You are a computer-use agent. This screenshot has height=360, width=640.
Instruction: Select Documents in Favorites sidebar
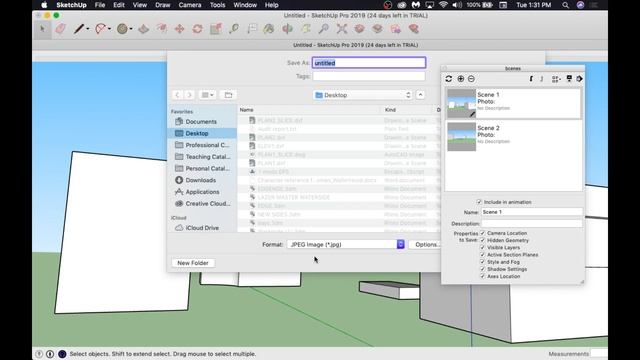(x=202, y=122)
